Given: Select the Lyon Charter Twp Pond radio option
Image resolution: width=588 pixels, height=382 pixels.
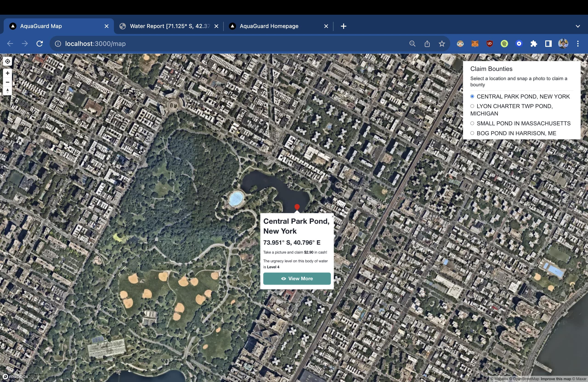Looking at the screenshot, I should [472, 106].
